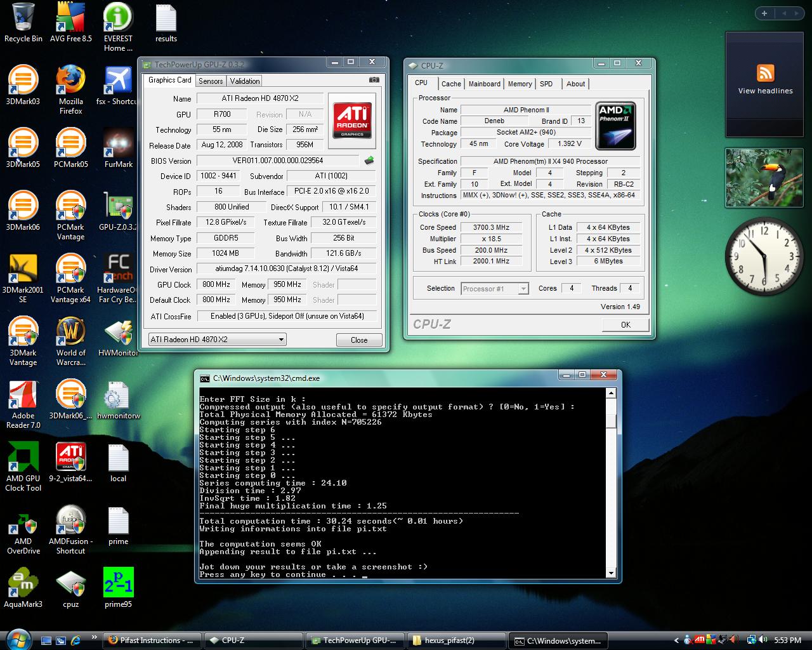Switch to CPU-Z SPD tab
812x650 pixels.
[x=546, y=84]
